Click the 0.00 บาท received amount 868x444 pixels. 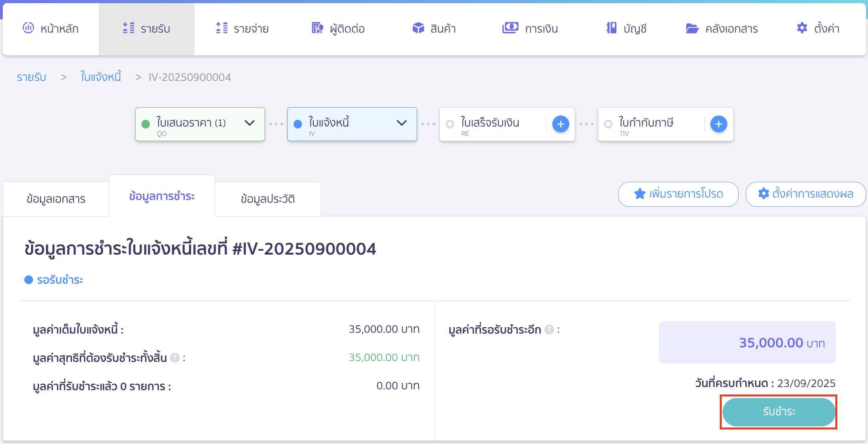(x=398, y=385)
